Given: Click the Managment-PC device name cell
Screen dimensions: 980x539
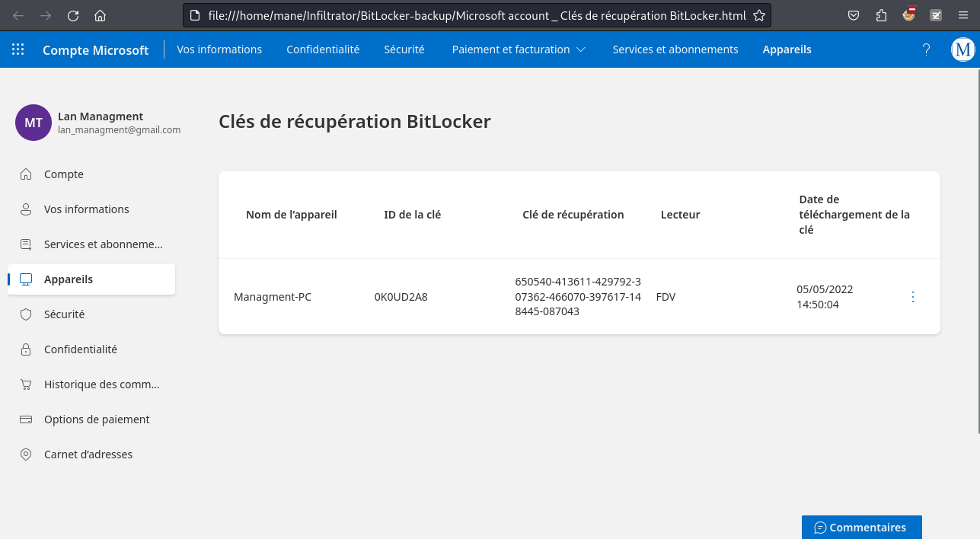Looking at the screenshot, I should coord(273,297).
